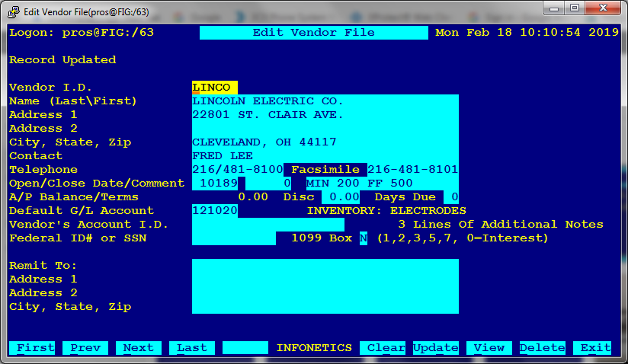Click the Remit To name field
628x364 pixels.
tap(325, 266)
